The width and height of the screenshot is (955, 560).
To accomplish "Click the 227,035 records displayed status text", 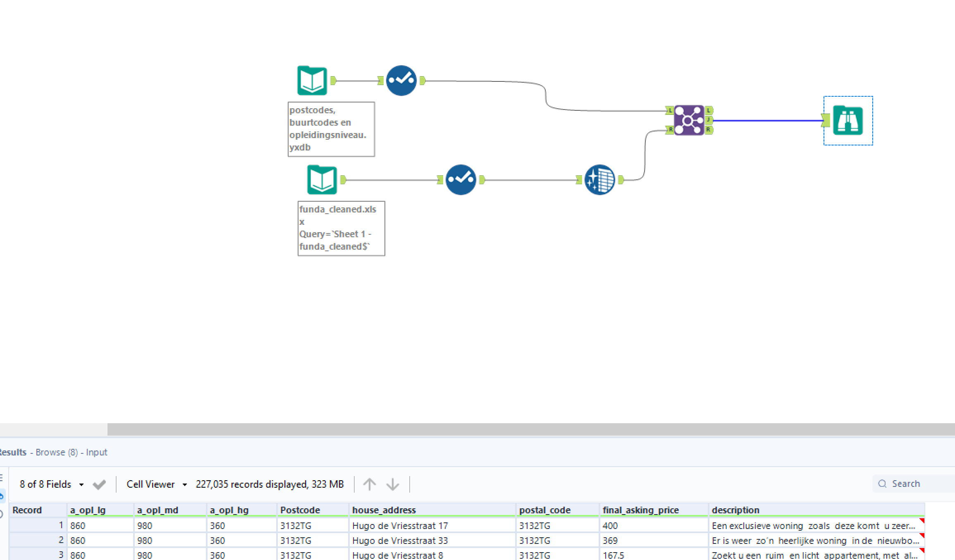I will tap(270, 484).
